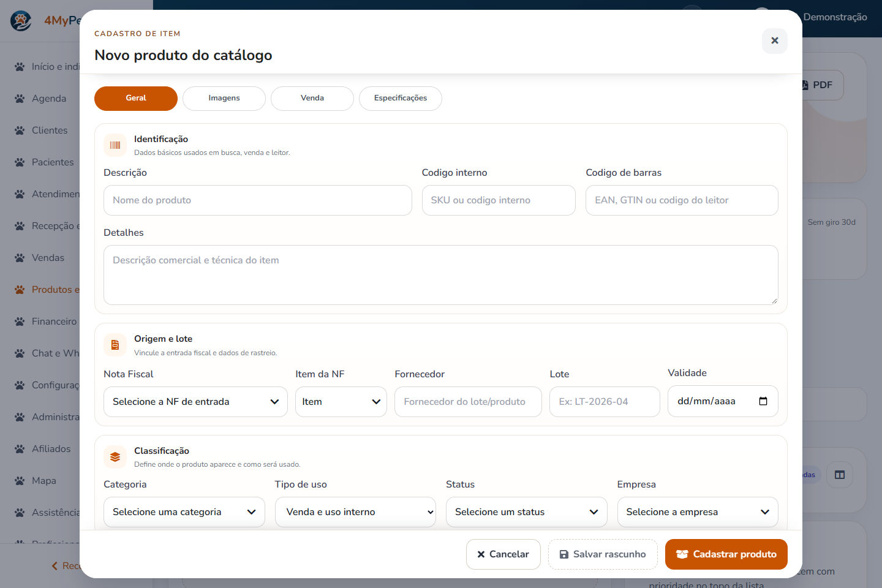Click the document icon beside Origem e lote
This screenshot has height=588, width=882.
click(115, 345)
